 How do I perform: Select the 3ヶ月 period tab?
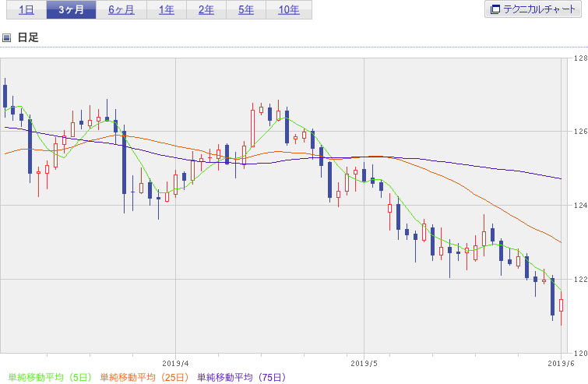point(71,10)
